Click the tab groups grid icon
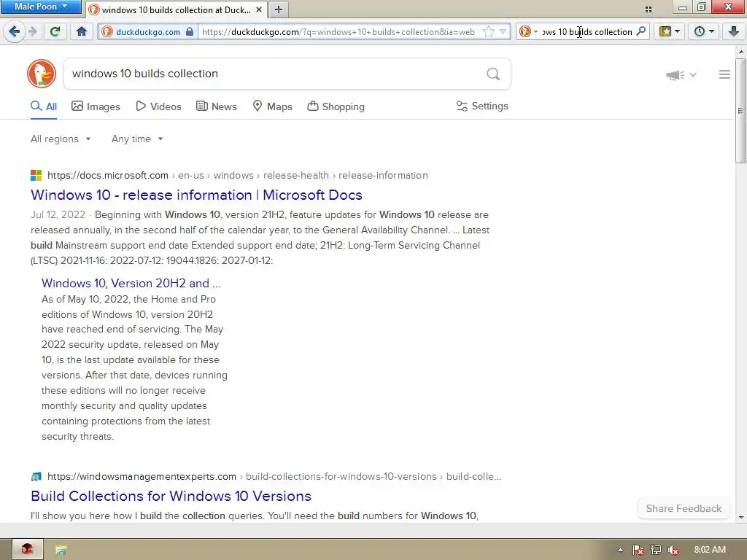 click(649, 9)
